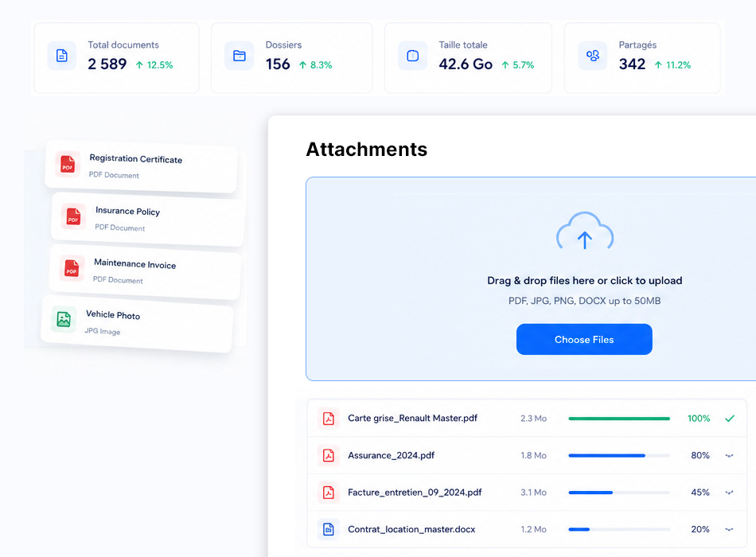This screenshot has width=756, height=557.
Task: Click the Assurance_2024.pdf 80% progress bar
Action: pyautogui.click(x=619, y=455)
